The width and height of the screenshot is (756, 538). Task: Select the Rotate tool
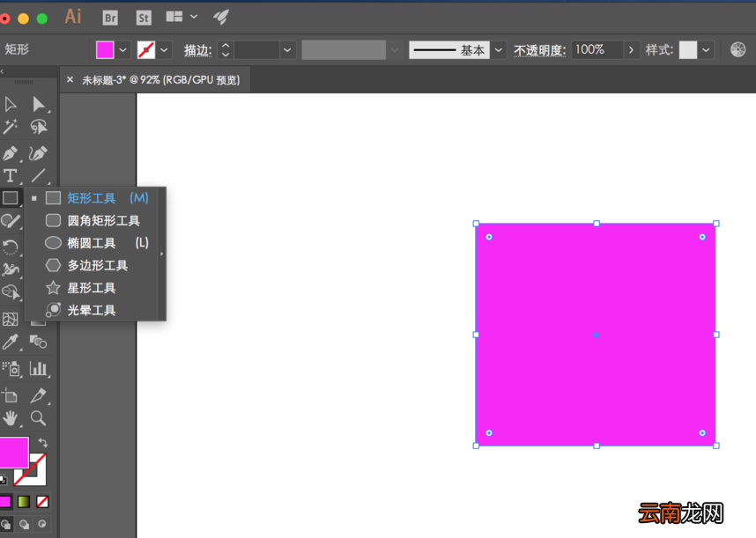(10, 247)
